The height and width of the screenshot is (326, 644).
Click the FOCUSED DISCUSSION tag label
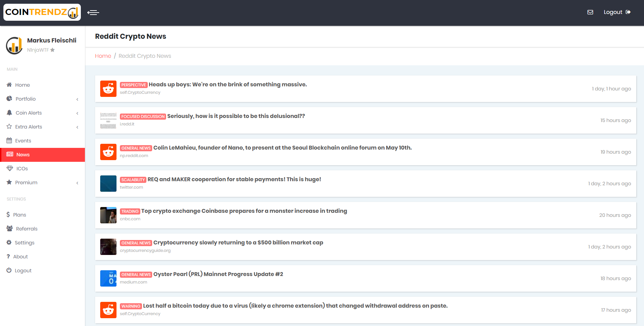click(143, 117)
